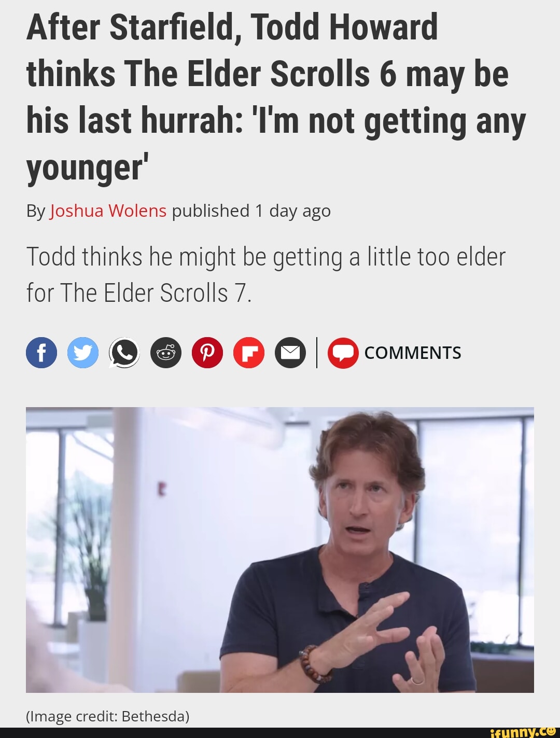Click the black footer bar
This screenshot has height=738, width=560.
[x=280, y=733]
